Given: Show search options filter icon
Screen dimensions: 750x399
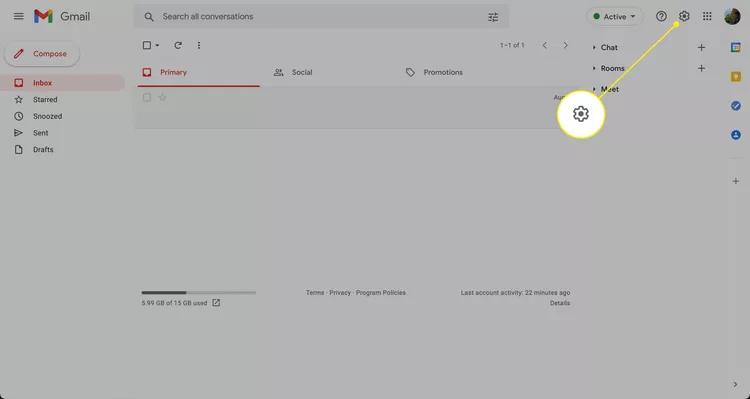Looking at the screenshot, I should coord(493,17).
